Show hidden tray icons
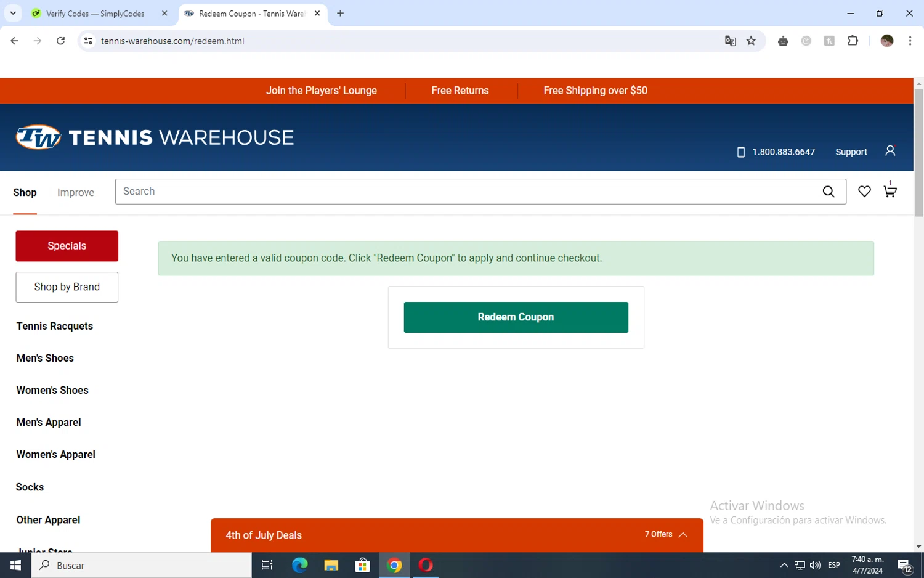Screen dimensions: 924x578 click(784, 565)
